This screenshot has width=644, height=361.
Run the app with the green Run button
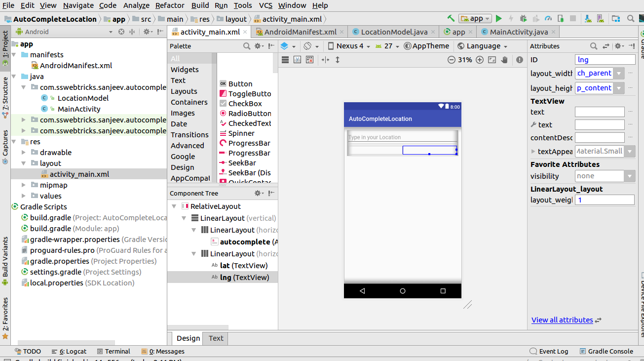click(499, 18)
